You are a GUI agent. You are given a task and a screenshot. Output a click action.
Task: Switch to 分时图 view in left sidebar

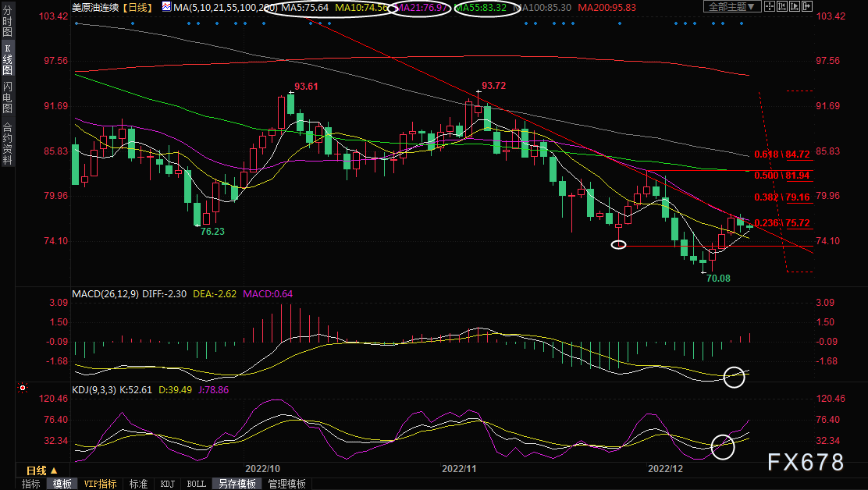tap(7, 21)
